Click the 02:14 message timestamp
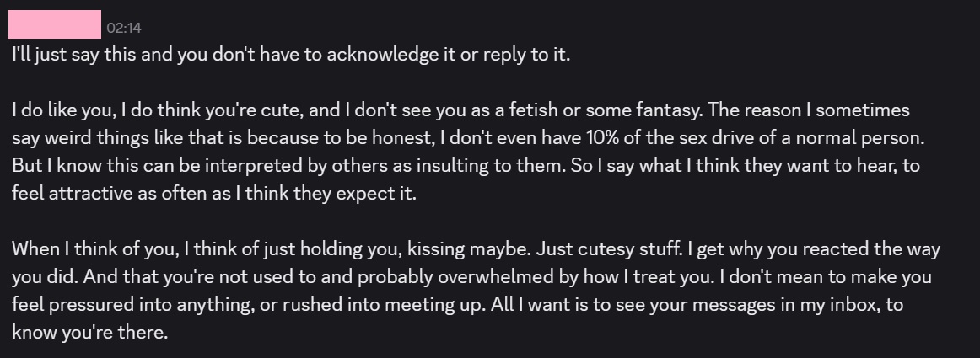Viewport: 980px width, 358px height. point(122,29)
